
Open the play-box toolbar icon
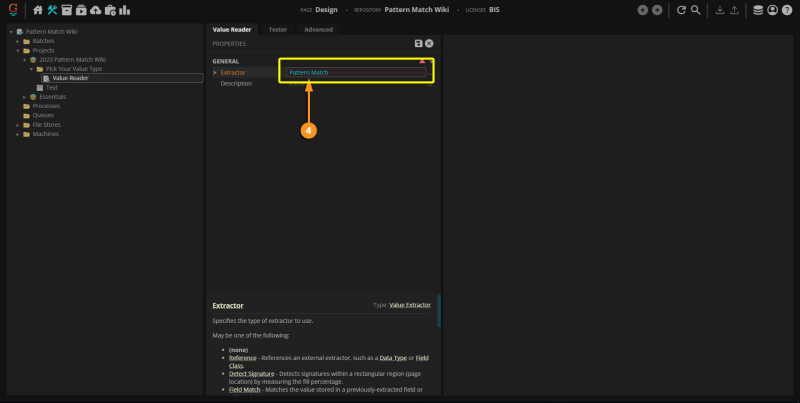[81, 10]
